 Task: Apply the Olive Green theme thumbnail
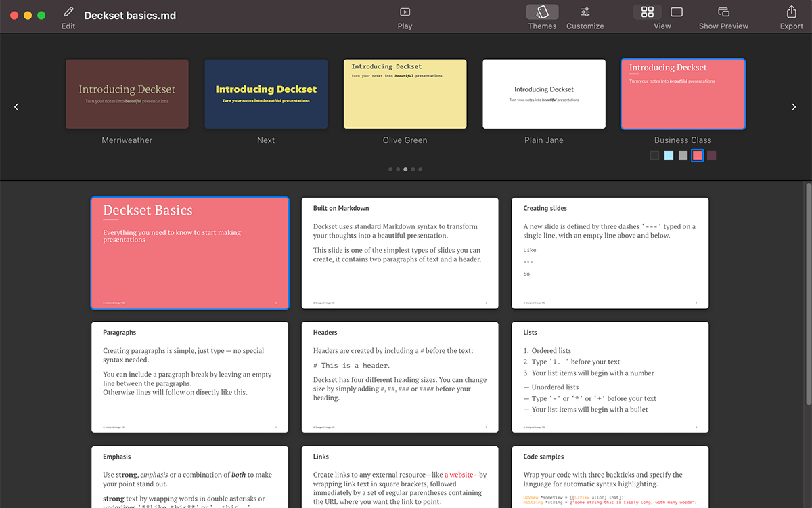(x=405, y=94)
